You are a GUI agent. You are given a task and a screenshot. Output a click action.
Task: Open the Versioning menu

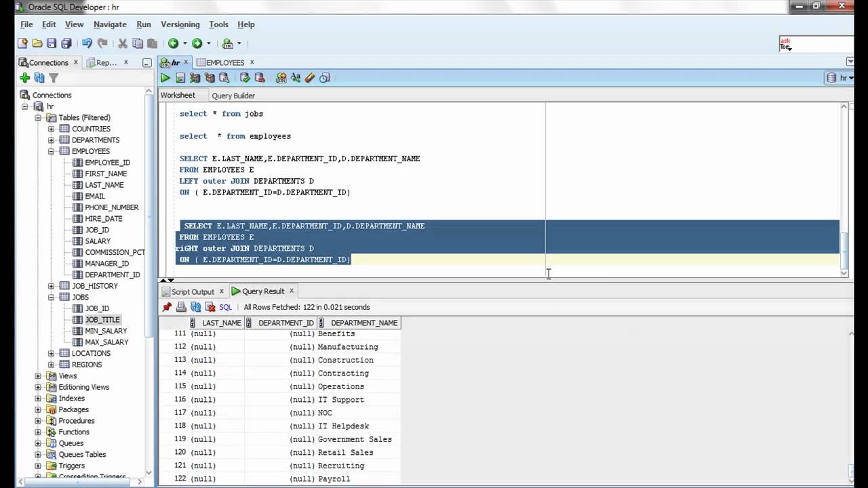pyautogui.click(x=180, y=24)
